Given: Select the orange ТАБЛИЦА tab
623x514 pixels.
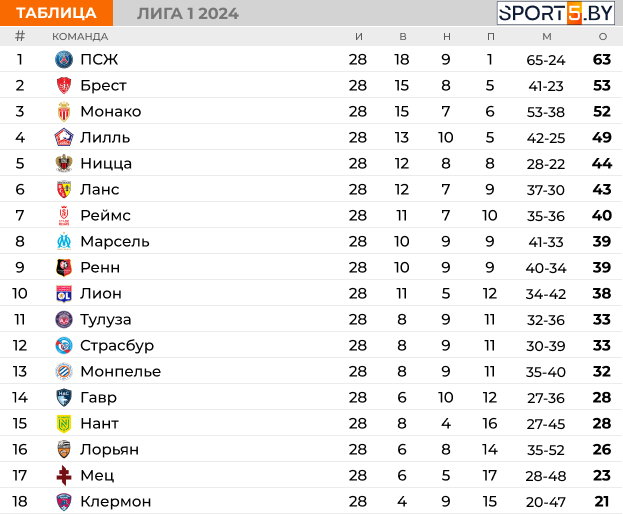Looking at the screenshot, I should (56, 13).
